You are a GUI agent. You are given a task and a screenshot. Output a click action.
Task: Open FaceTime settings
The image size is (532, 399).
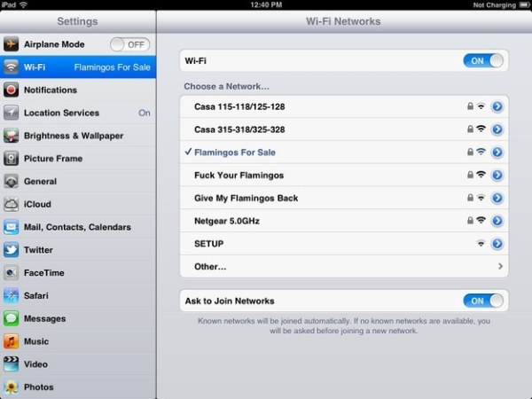click(x=78, y=273)
